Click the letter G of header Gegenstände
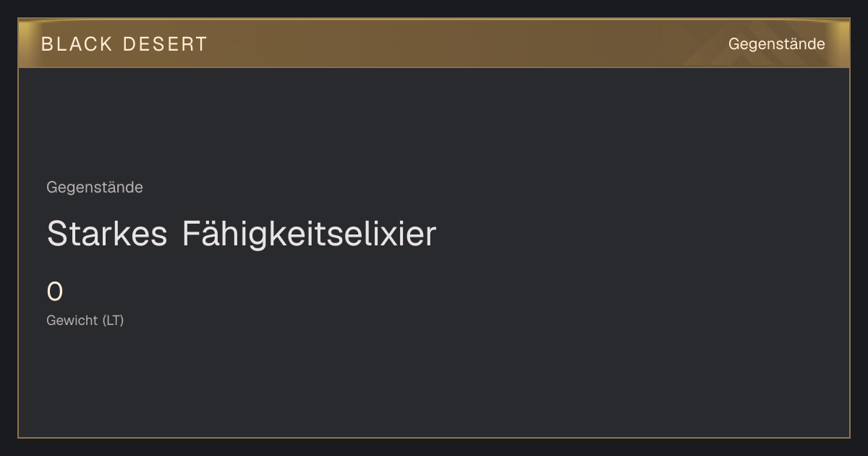This screenshot has height=456, width=868. (734, 44)
